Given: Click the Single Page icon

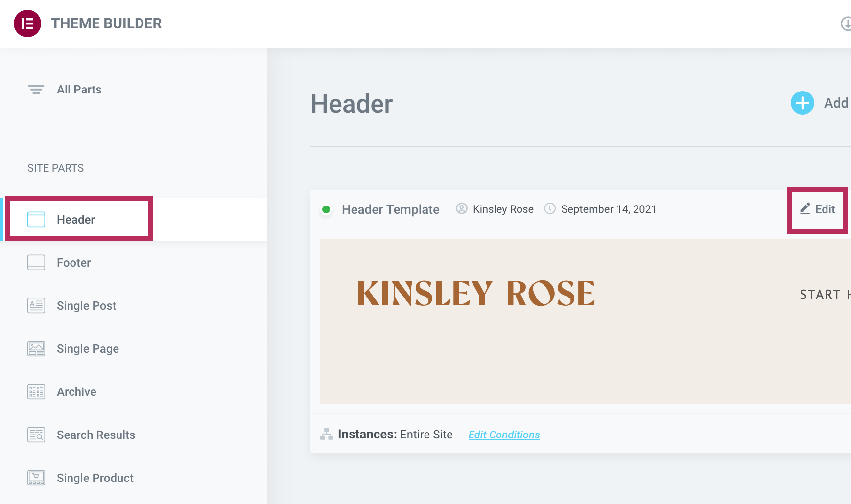Looking at the screenshot, I should pyautogui.click(x=36, y=348).
